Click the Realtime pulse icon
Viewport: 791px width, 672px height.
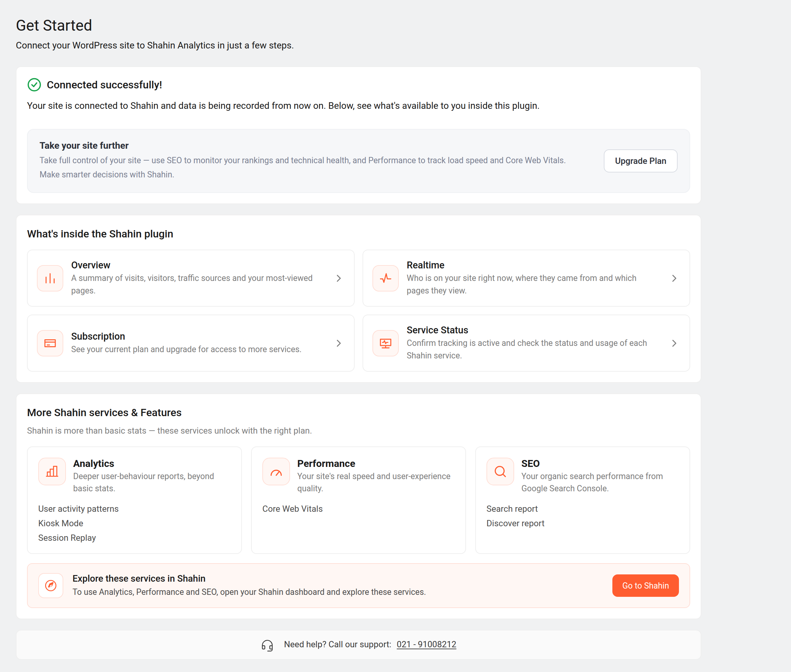[385, 279]
